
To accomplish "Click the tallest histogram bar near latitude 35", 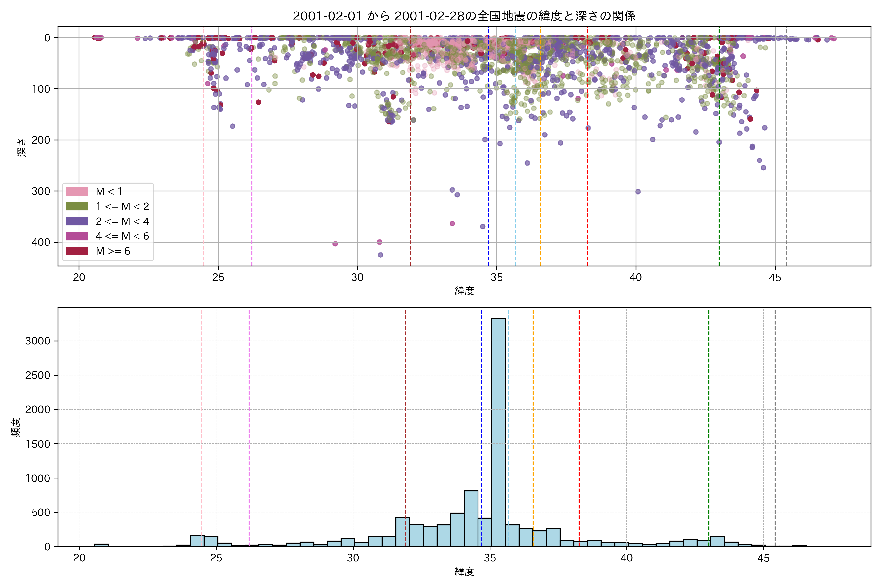I will [x=498, y=431].
